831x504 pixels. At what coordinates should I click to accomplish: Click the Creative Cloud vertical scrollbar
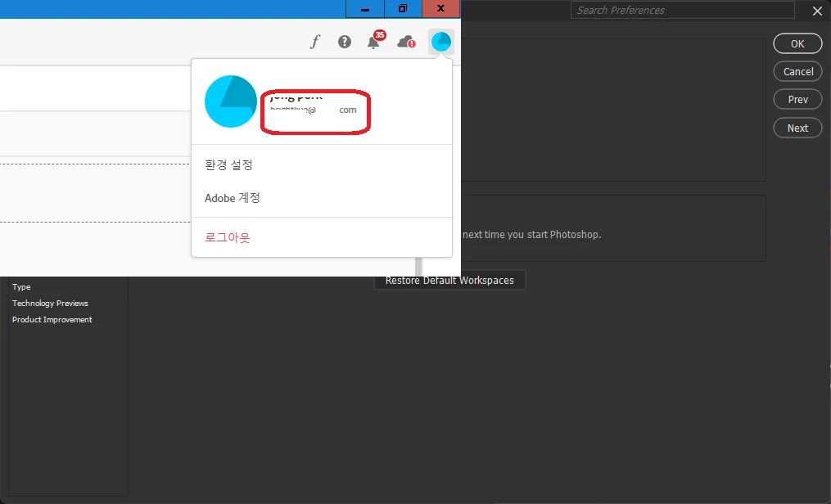click(x=418, y=266)
